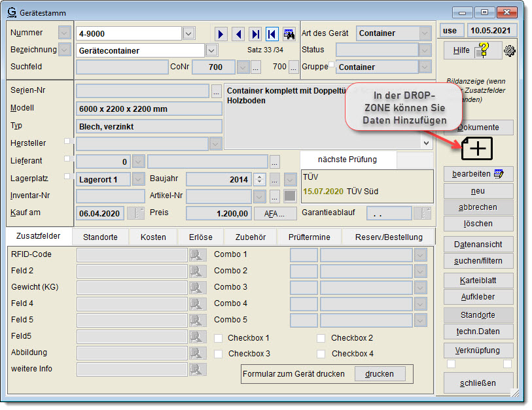Click the Serien-Nr input field
532x410 pixels.
(142, 91)
